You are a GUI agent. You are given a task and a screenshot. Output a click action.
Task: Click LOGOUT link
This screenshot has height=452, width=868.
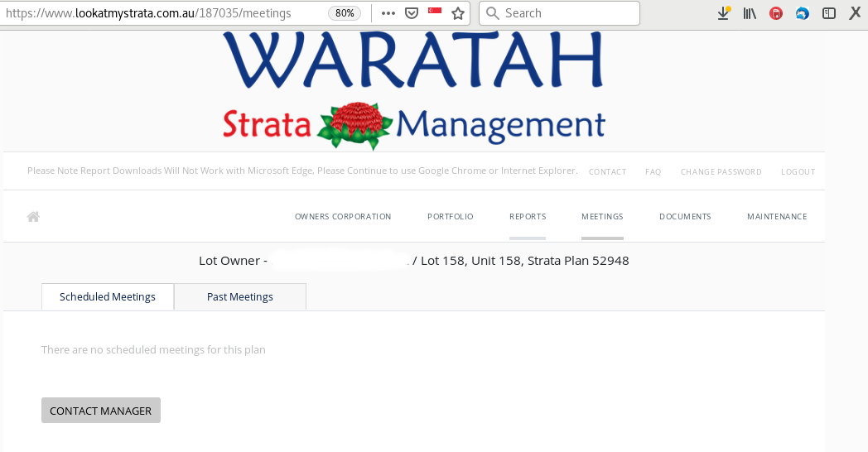tap(798, 172)
